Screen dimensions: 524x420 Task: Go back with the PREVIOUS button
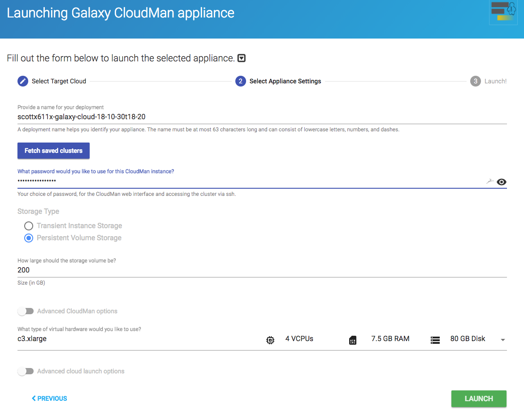coord(49,398)
